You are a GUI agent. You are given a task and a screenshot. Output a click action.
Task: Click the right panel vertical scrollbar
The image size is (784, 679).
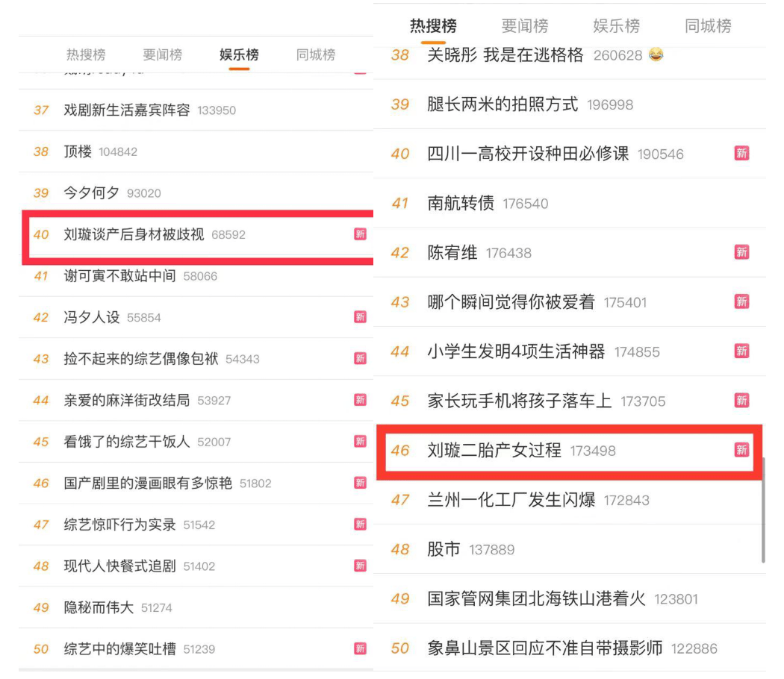(763, 510)
